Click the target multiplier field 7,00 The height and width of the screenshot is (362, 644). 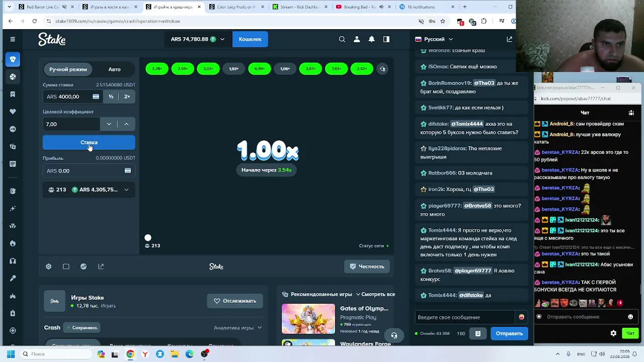point(71,124)
